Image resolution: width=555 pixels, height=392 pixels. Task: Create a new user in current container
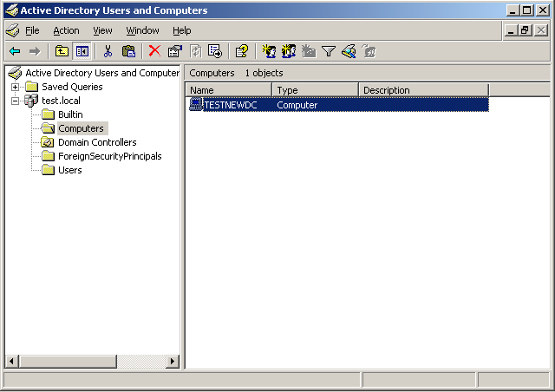tap(270, 52)
